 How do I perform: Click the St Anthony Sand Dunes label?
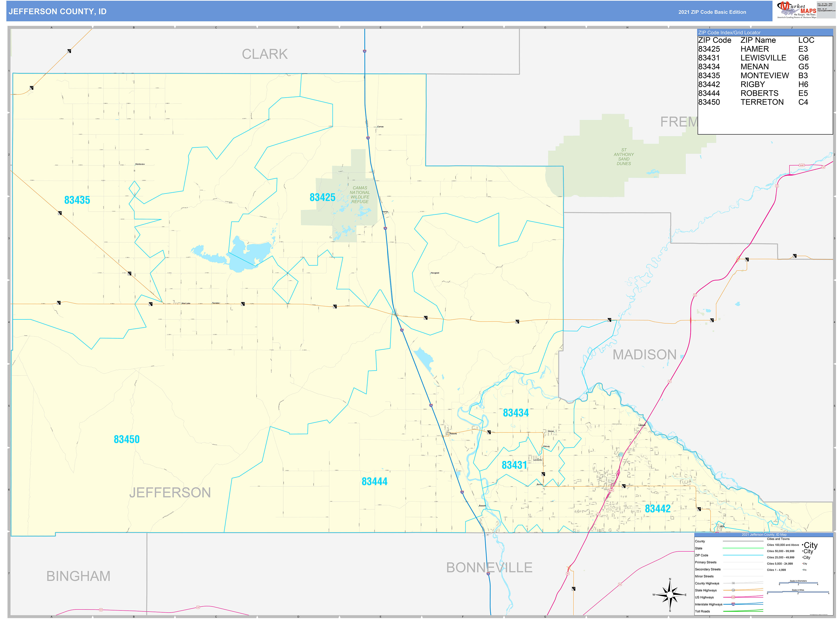[624, 157]
